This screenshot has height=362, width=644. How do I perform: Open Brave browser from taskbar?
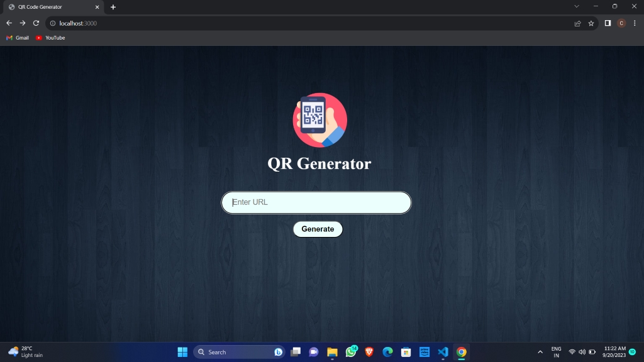[x=369, y=352]
